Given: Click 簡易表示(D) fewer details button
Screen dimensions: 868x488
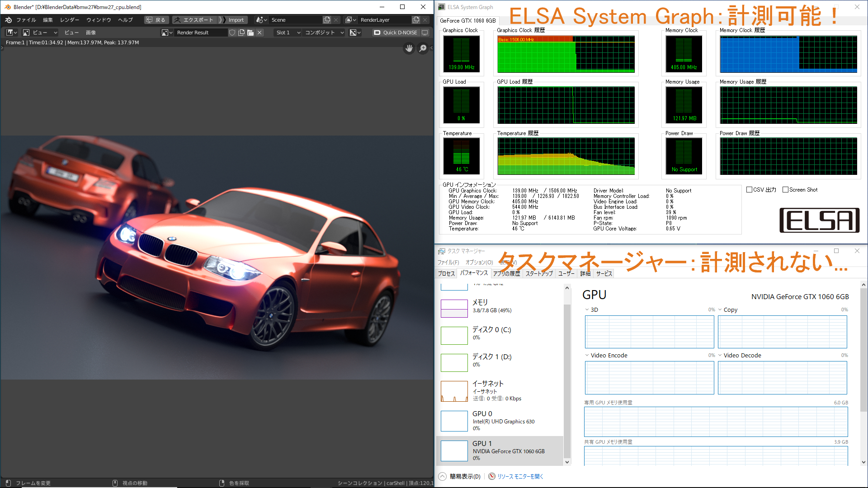Looking at the screenshot, I should tap(460, 476).
